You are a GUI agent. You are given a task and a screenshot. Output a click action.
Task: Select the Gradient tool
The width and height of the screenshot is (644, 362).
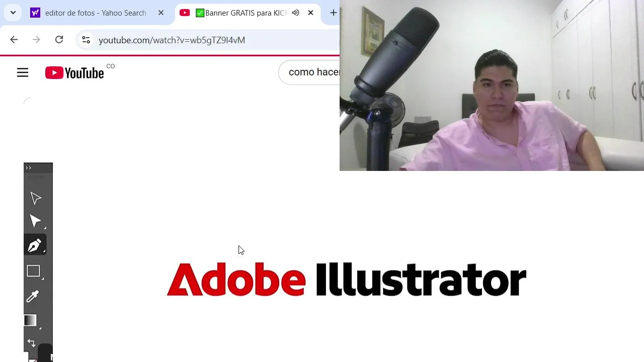pos(31,320)
